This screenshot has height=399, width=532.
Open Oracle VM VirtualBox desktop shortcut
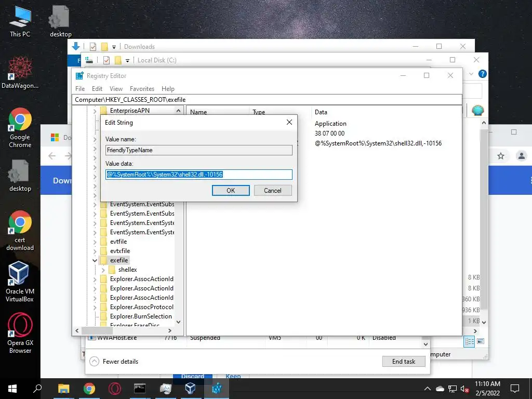(19, 282)
